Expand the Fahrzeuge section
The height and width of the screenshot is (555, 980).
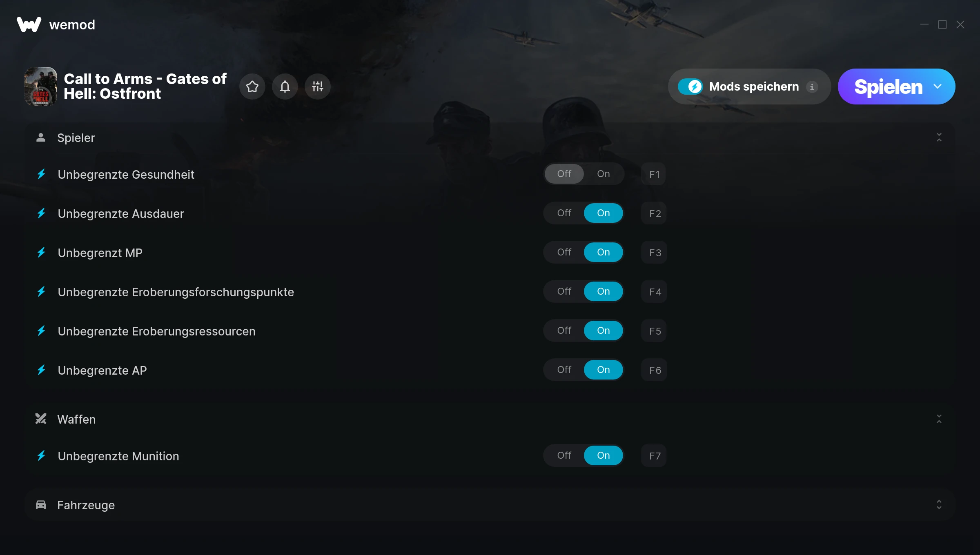pyautogui.click(x=939, y=505)
